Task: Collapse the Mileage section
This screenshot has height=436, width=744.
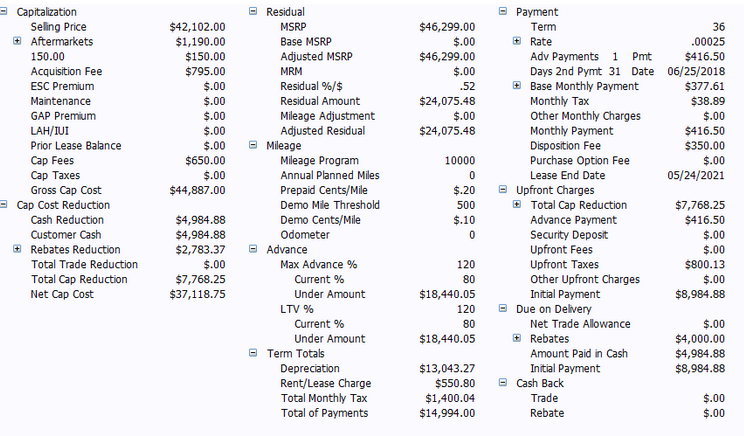Action: coord(253,145)
